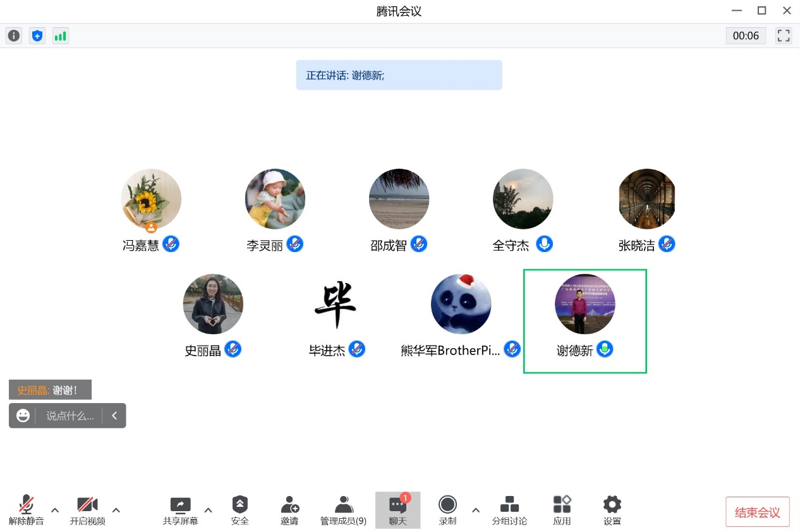Turn on camera with 开启视频
Image resolution: width=800 pixels, height=532 pixels.
coord(87,511)
